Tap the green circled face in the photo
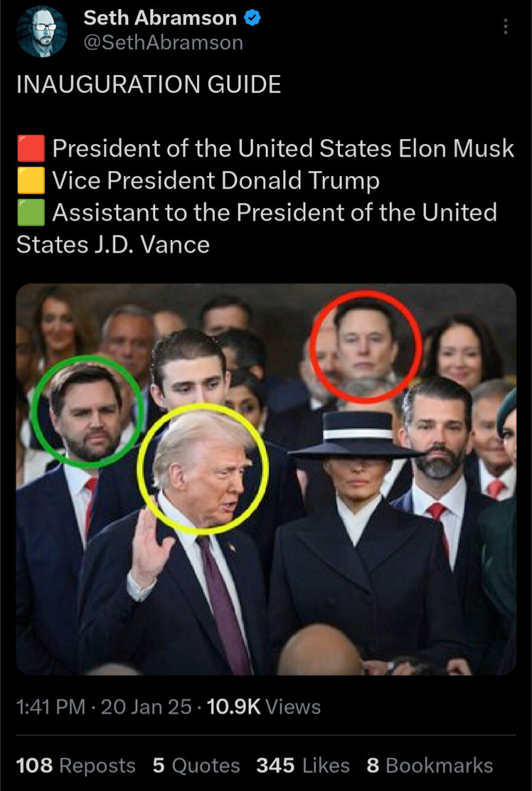Screen dimensions: 532x791 coord(87,411)
